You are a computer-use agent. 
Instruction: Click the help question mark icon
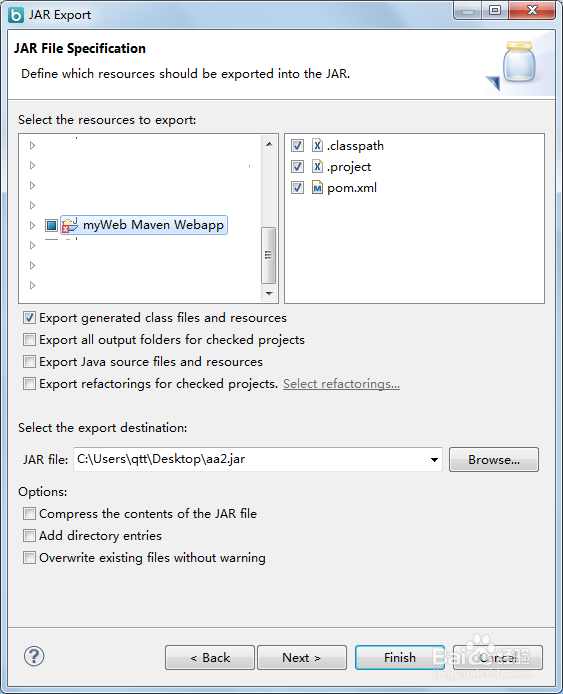tap(34, 656)
